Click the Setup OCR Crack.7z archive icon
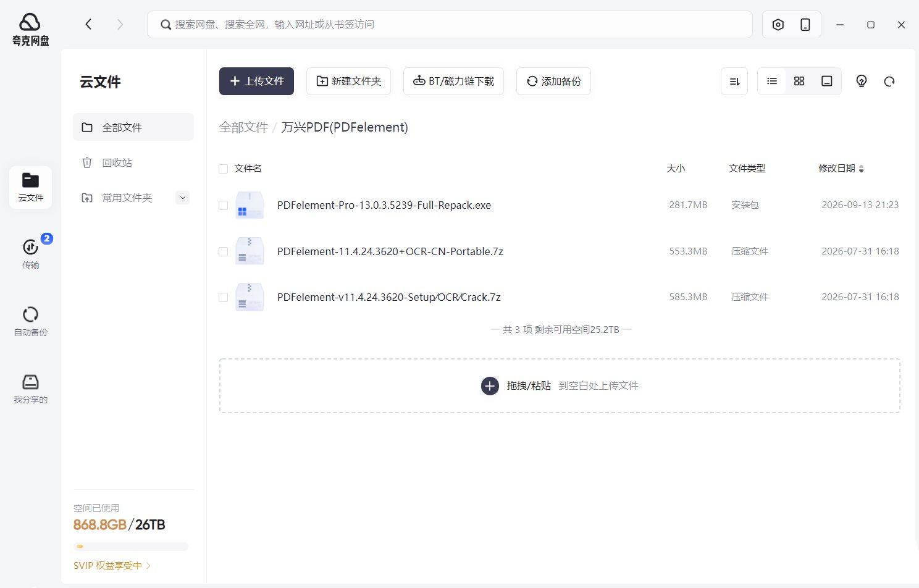 pyautogui.click(x=250, y=297)
